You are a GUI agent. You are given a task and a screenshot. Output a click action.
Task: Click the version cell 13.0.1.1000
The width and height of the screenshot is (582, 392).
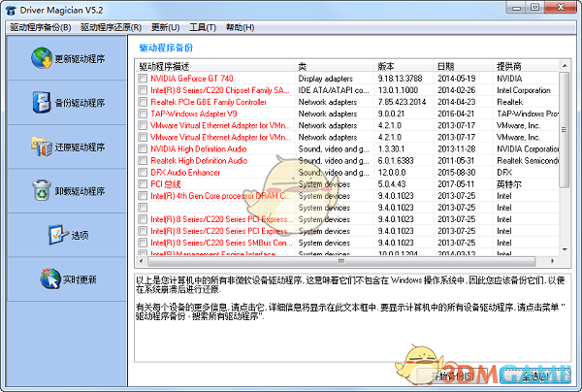coord(398,90)
